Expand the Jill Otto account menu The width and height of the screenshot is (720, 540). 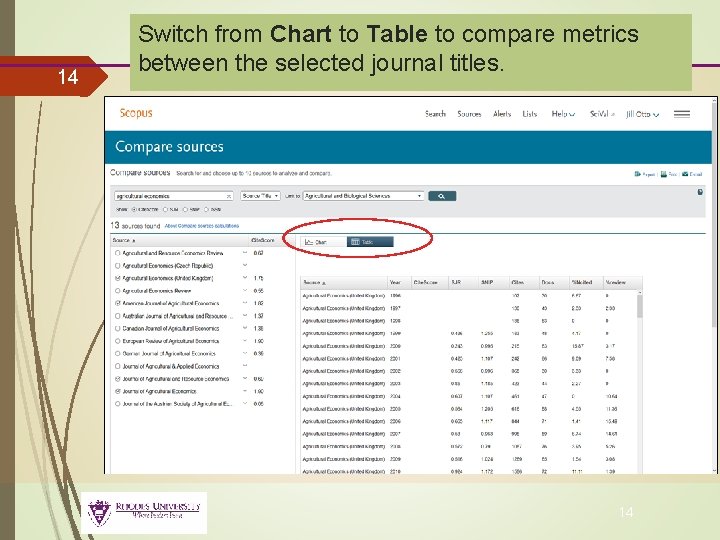pos(642,114)
